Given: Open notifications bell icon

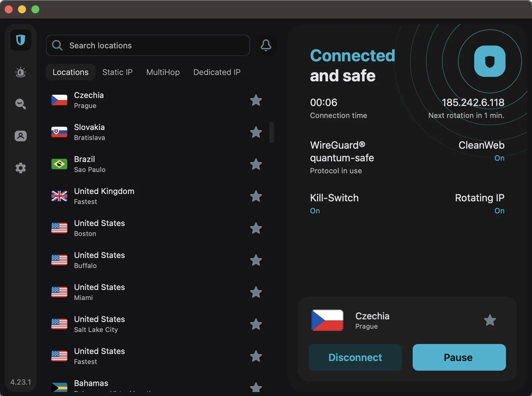Looking at the screenshot, I should point(266,45).
